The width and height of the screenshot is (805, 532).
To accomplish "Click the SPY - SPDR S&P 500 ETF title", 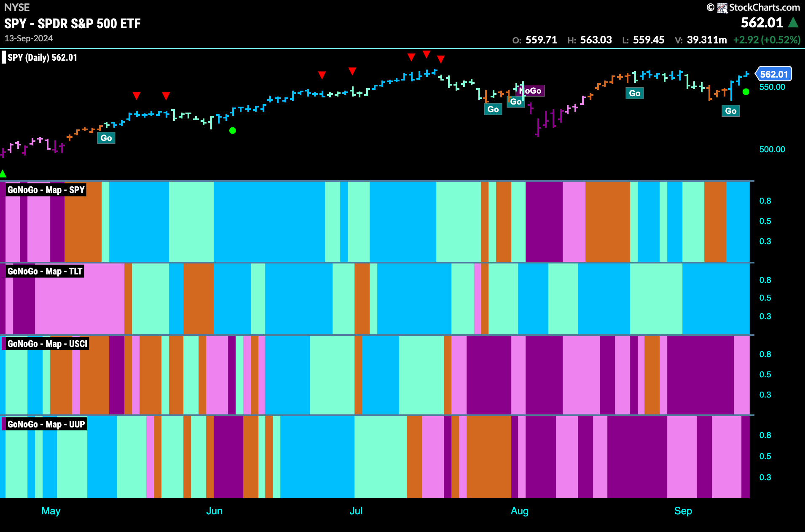I will (x=72, y=24).
